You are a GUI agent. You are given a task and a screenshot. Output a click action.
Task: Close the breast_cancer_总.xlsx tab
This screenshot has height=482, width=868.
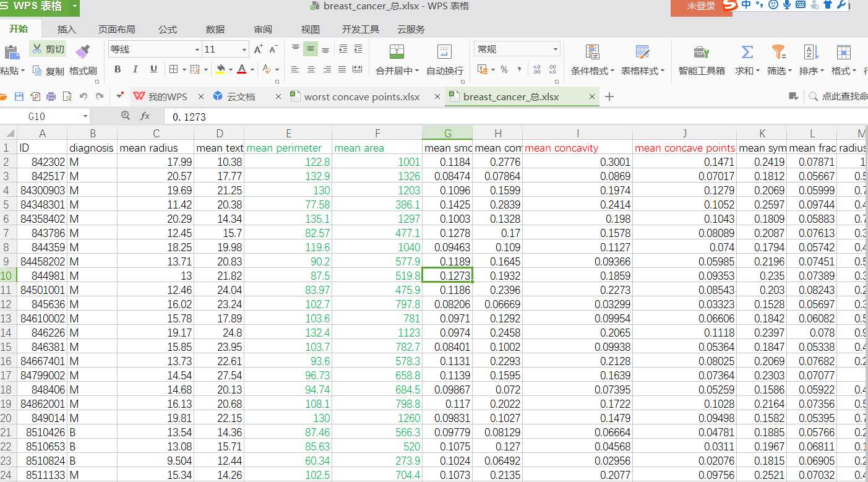coord(592,97)
